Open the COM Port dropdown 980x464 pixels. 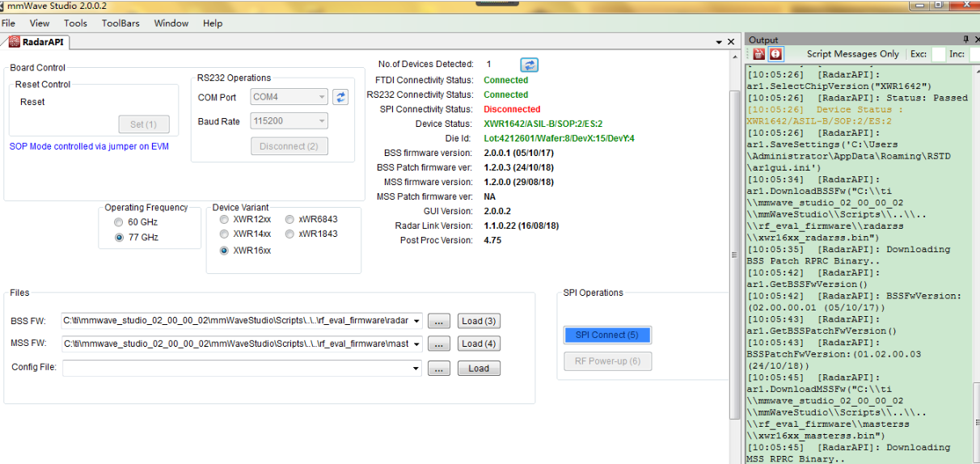[x=322, y=97]
